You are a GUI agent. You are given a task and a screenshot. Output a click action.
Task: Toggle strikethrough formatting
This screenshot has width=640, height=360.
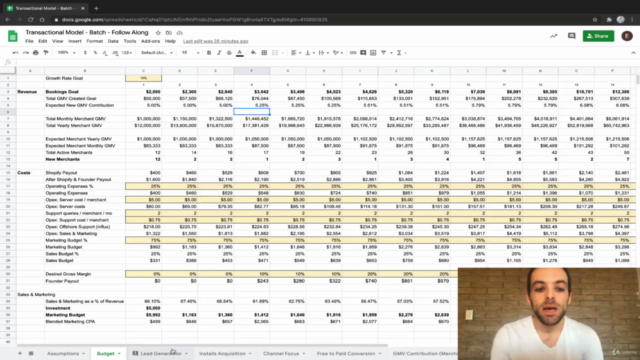[x=229, y=53]
